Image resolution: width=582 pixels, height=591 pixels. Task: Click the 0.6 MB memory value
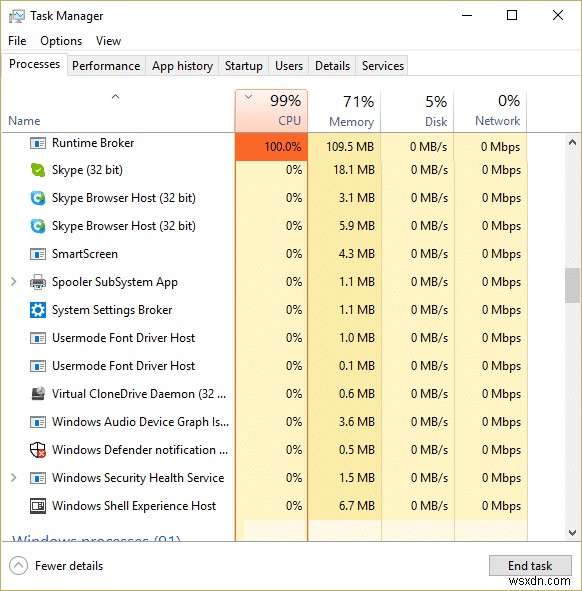(357, 394)
